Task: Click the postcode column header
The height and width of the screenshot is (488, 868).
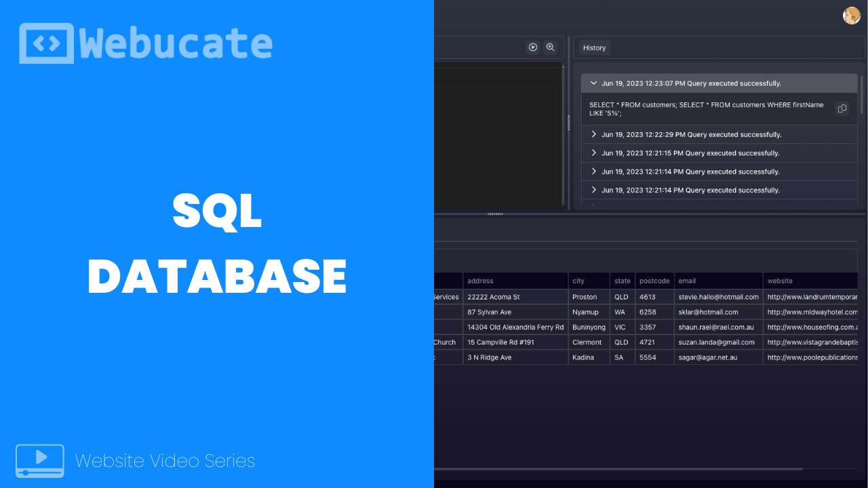Action: click(x=654, y=281)
